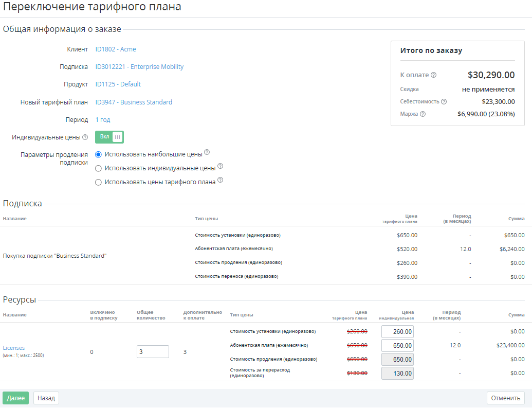Screen dimensions: 532x408
Task: Open subscription ID3012221 - Enterprise Mobility
Action: tap(139, 67)
